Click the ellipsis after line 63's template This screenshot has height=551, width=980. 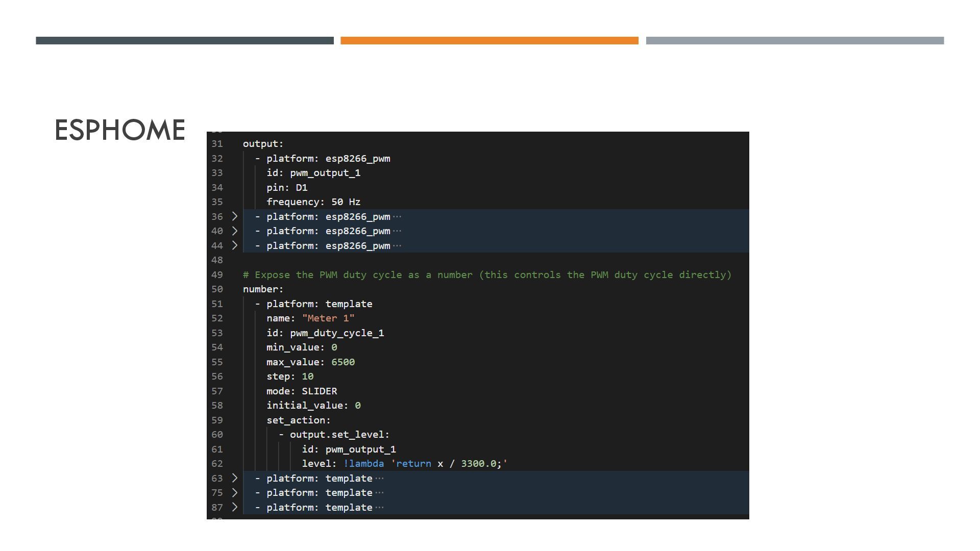(379, 479)
